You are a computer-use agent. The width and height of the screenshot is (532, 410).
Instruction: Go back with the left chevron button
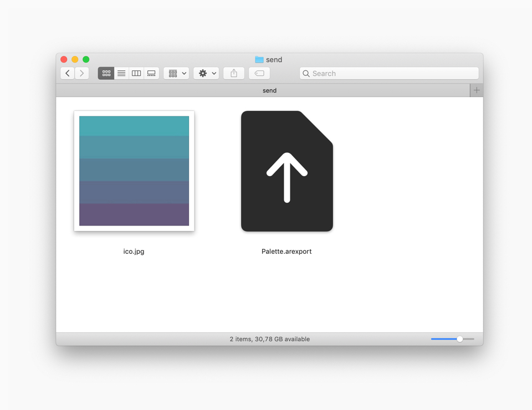[68, 73]
